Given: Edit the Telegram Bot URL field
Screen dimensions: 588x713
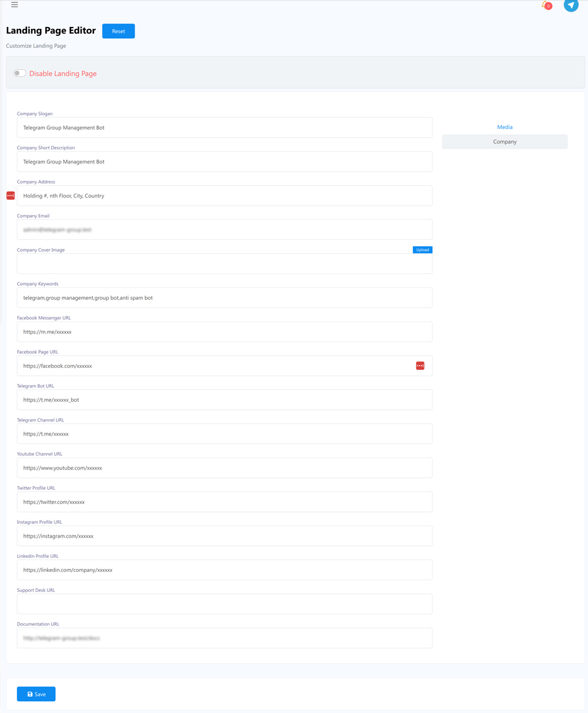Looking at the screenshot, I should coord(225,400).
